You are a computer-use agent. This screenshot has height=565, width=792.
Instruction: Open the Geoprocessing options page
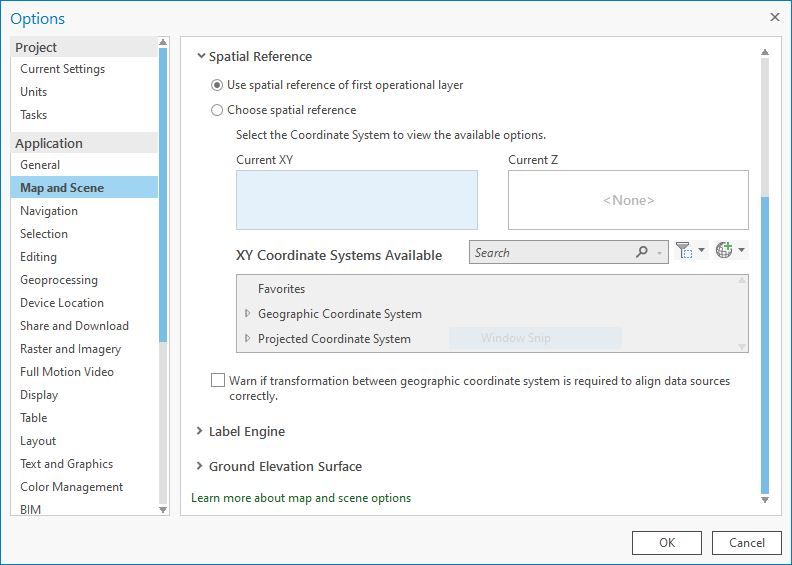(x=59, y=280)
